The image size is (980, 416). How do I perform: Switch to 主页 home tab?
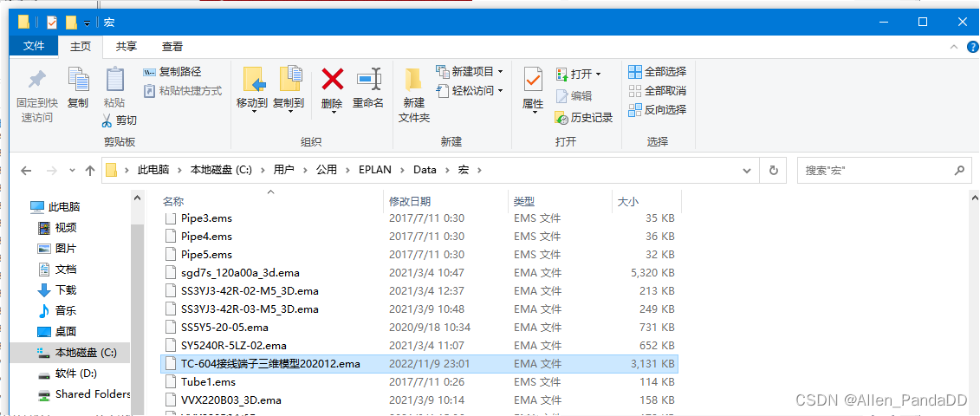tap(81, 46)
